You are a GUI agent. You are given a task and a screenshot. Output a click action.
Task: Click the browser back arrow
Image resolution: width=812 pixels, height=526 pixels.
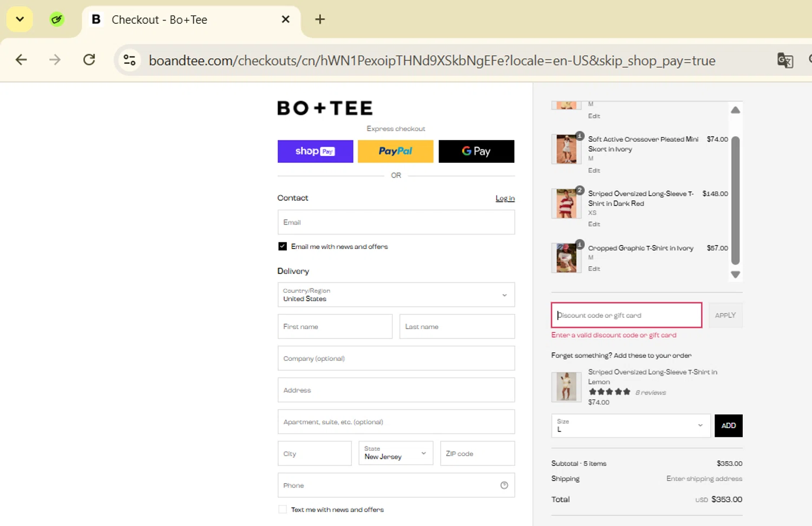(21, 60)
